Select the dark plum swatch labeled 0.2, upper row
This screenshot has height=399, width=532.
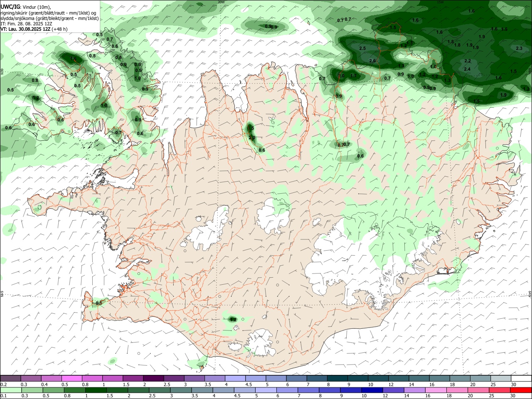tap(10, 378)
